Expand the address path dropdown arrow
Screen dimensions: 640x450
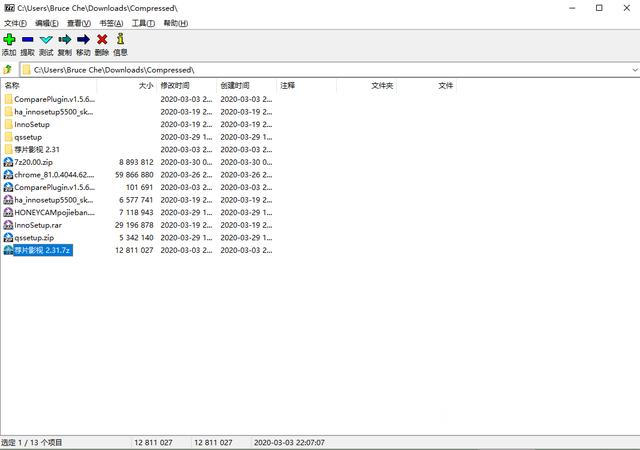pos(634,70)
